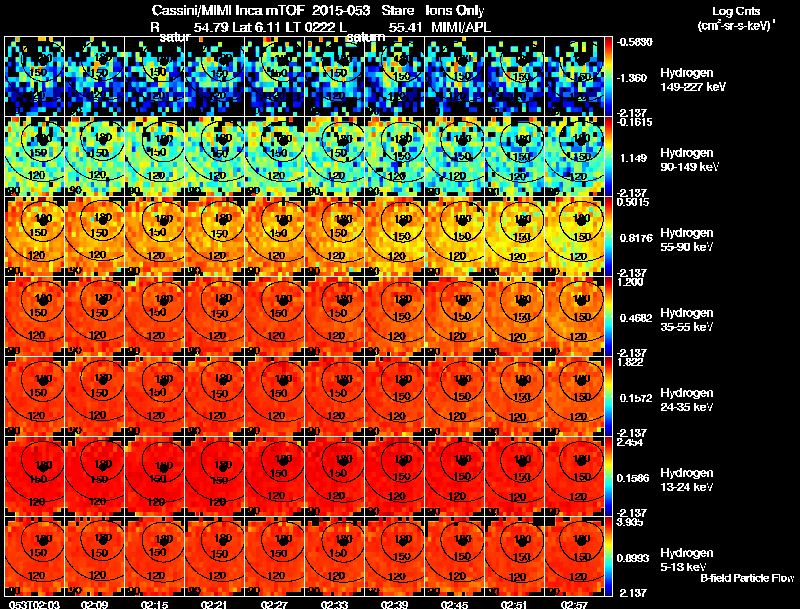Screen dimensions: 800x609
Task: Select the colorbar value "-0.1615"
Action: (635, 122)
